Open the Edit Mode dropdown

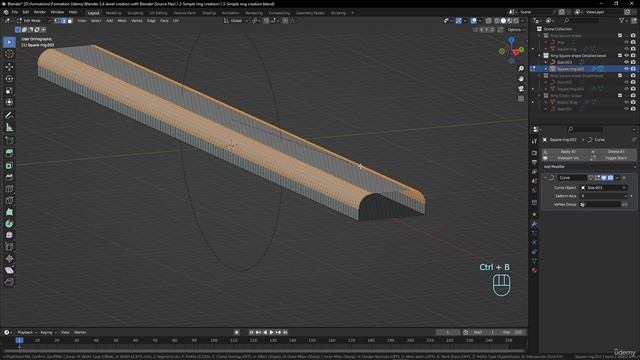(33, 21)
